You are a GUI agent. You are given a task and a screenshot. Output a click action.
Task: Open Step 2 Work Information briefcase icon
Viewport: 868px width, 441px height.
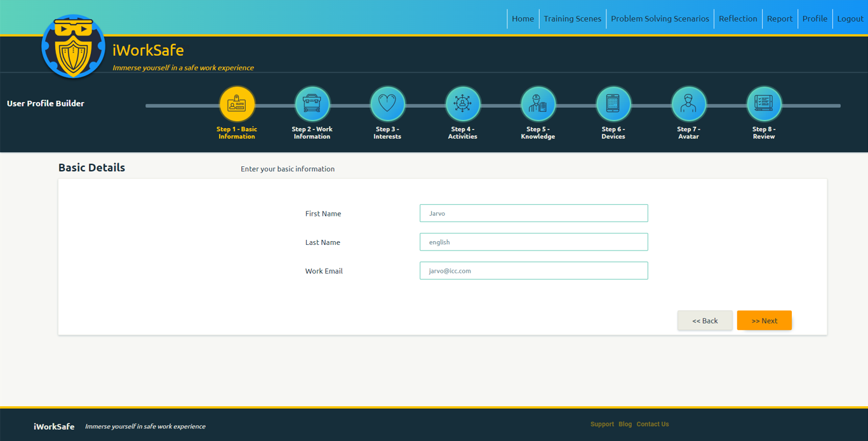point(312,103)
